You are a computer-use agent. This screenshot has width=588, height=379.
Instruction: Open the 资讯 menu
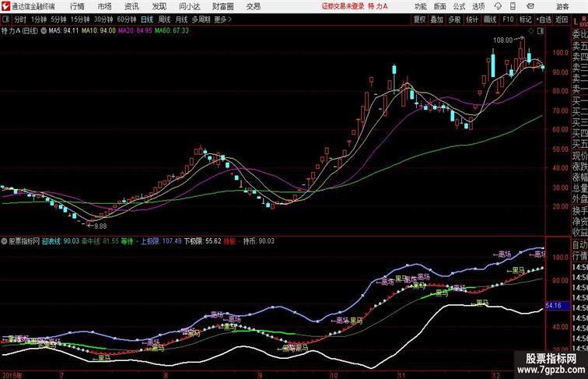(131, 6)
